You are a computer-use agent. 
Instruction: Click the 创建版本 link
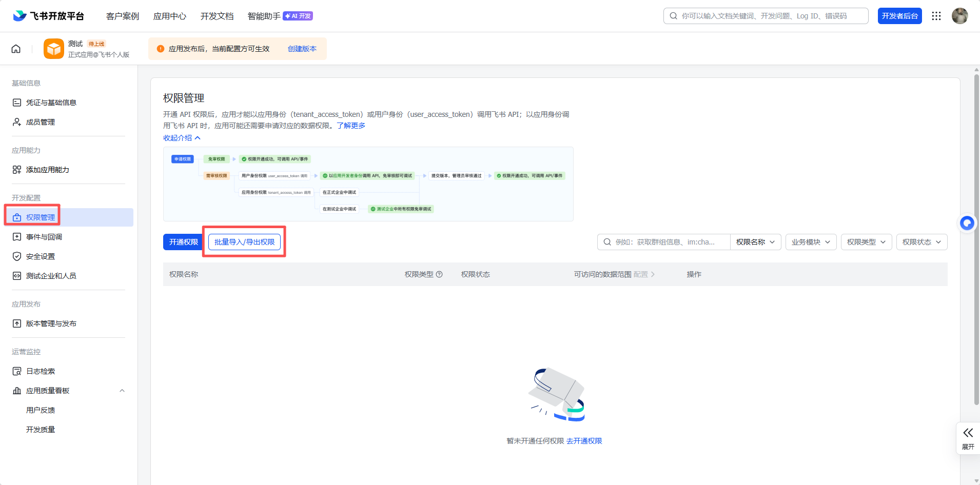(x=302, y=49)
